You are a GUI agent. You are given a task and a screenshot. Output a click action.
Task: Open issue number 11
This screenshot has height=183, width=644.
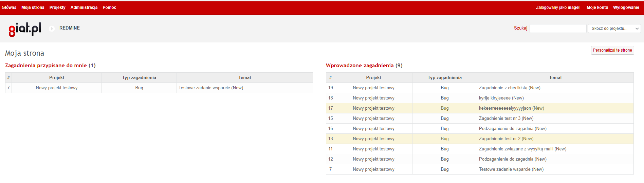point(330,149)
